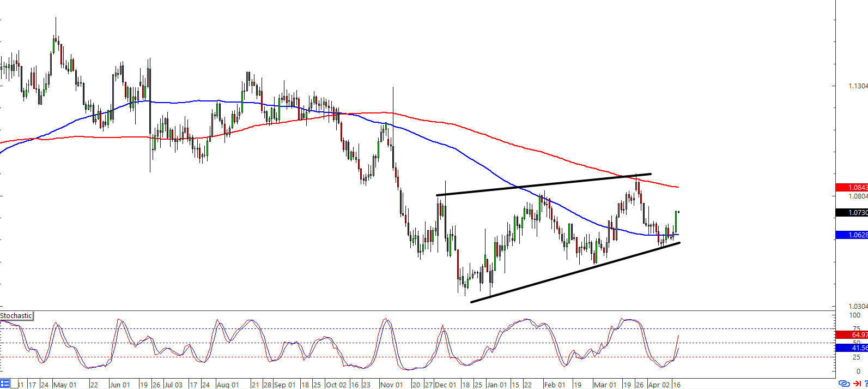Click the Stochastic indicator label
This screenshot has width=868, height=389.
click(16, 316)
